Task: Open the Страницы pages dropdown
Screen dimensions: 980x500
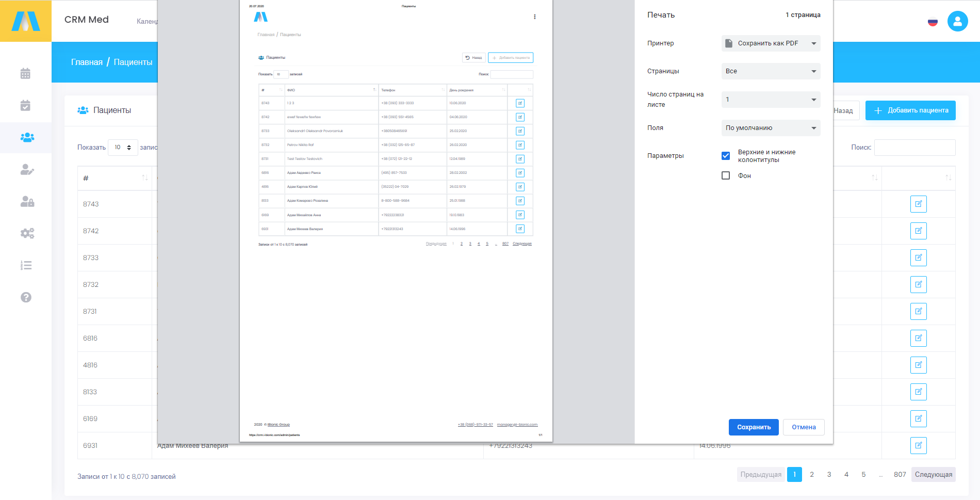Action: coord(771,71)
